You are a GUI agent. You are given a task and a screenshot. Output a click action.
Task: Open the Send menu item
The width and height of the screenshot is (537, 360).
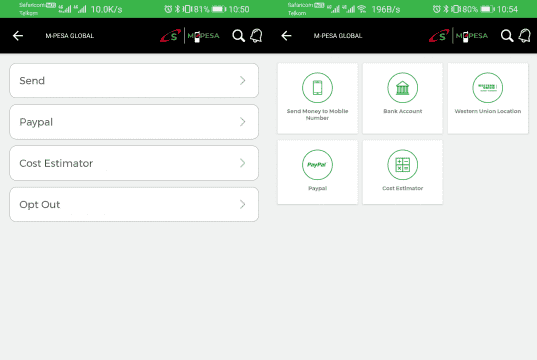point(134,80)
